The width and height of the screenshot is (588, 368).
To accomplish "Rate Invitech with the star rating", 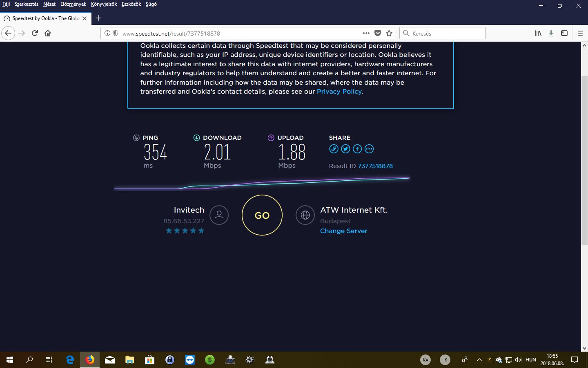I will click(185, 231).
